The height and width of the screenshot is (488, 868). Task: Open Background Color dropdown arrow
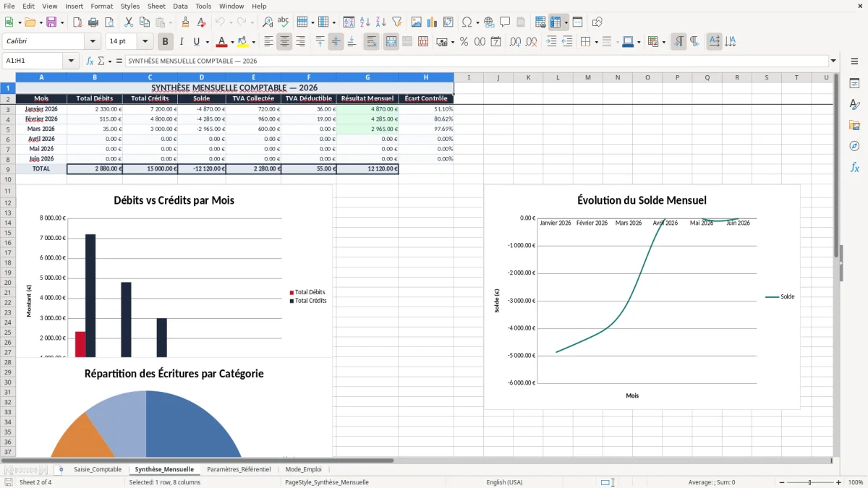point(254,42)
